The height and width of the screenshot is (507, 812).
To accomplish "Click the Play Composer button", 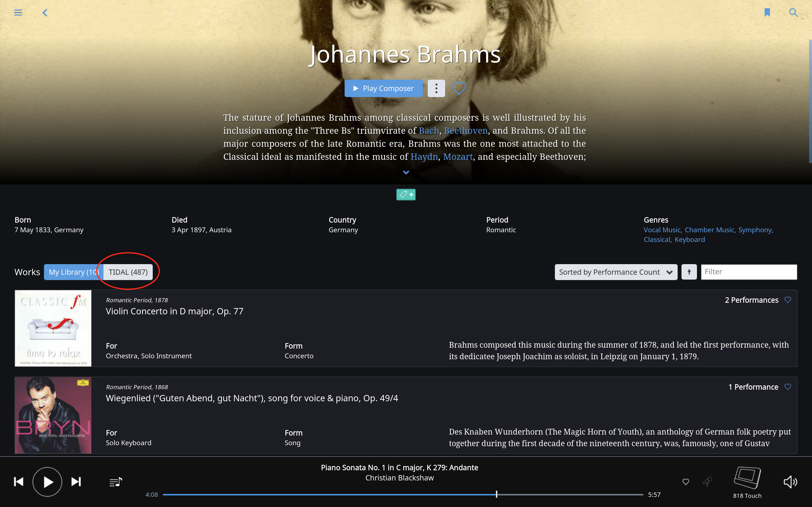I will [x=384, y=88].
